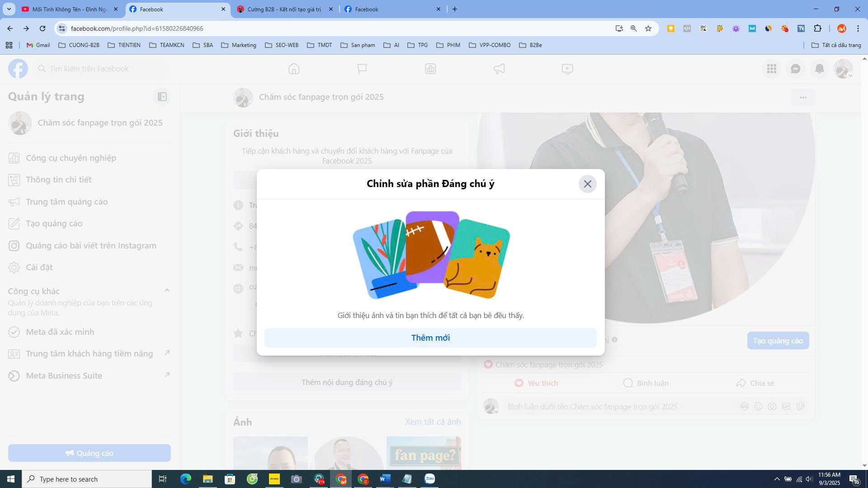Open Xem tất cả ảnh link
Screen dimensions: 868x488
(433, 422)
